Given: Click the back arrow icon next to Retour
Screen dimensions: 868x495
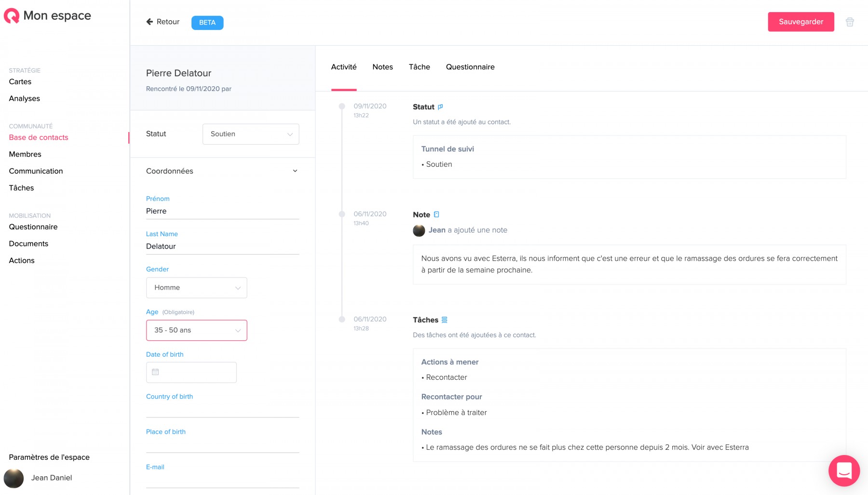Looking at the screenshot, I should (x=149, y=22).
